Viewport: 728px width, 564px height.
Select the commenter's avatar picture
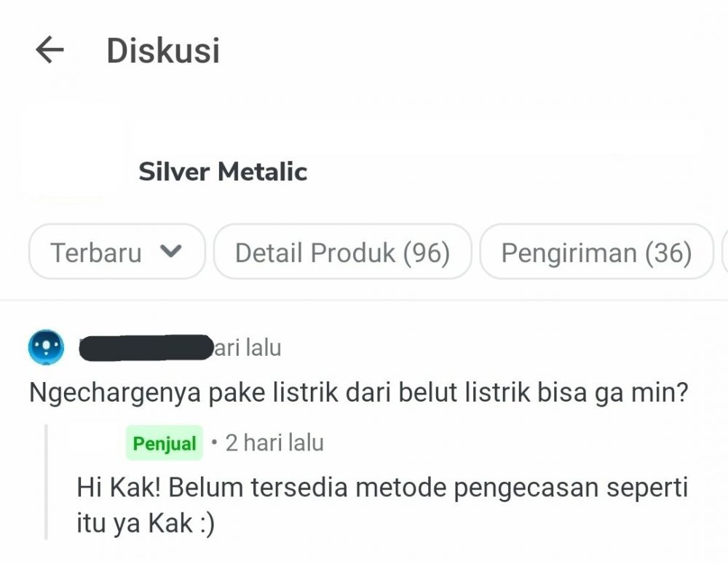[x=45, y=347]
